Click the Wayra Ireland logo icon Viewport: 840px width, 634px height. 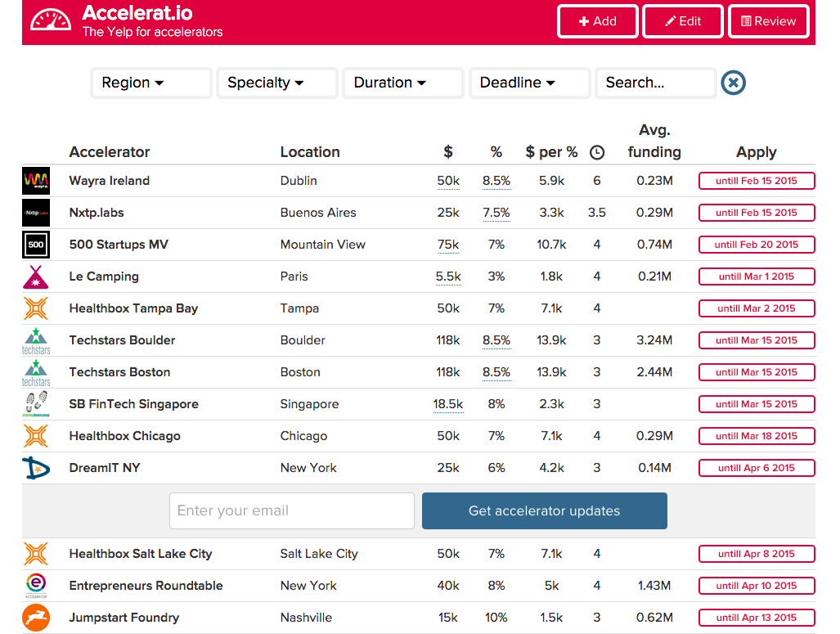(36, 181)
